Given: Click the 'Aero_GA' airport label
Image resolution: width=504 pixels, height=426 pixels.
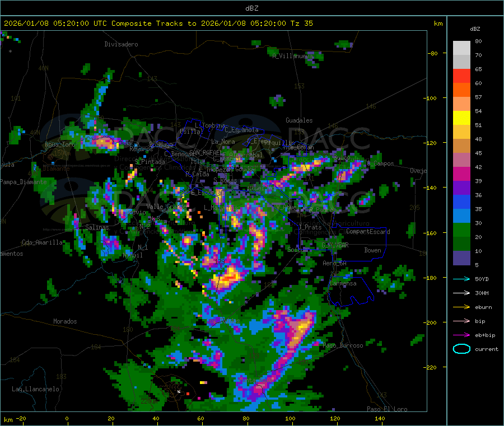Looking at the screenshot, I should tap(335, 263).
